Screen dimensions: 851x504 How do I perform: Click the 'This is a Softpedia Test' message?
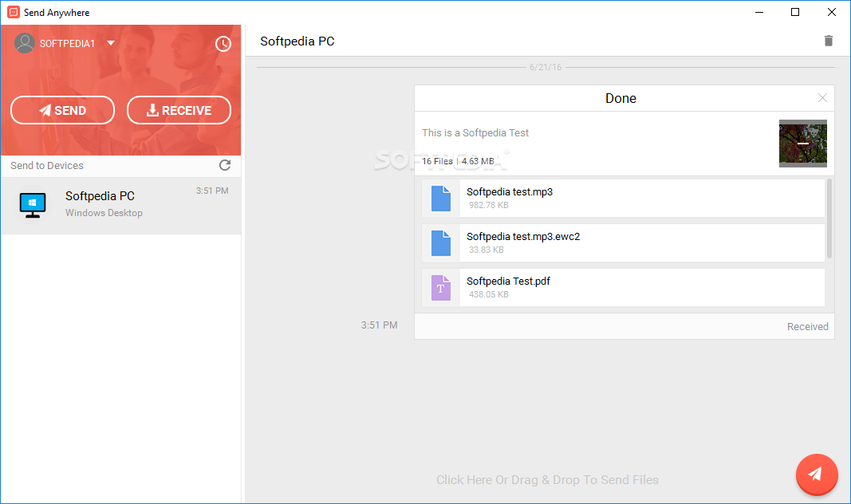coord(475,133)
